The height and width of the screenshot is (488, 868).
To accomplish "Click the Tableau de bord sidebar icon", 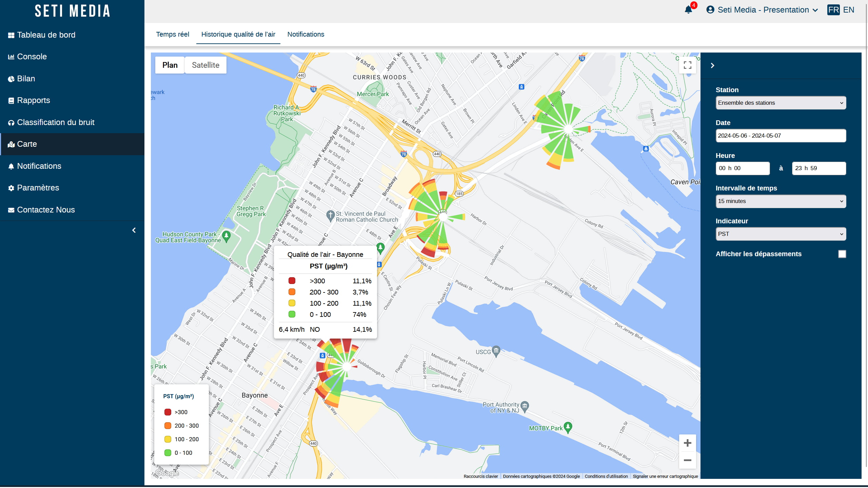I will [11, 35].
